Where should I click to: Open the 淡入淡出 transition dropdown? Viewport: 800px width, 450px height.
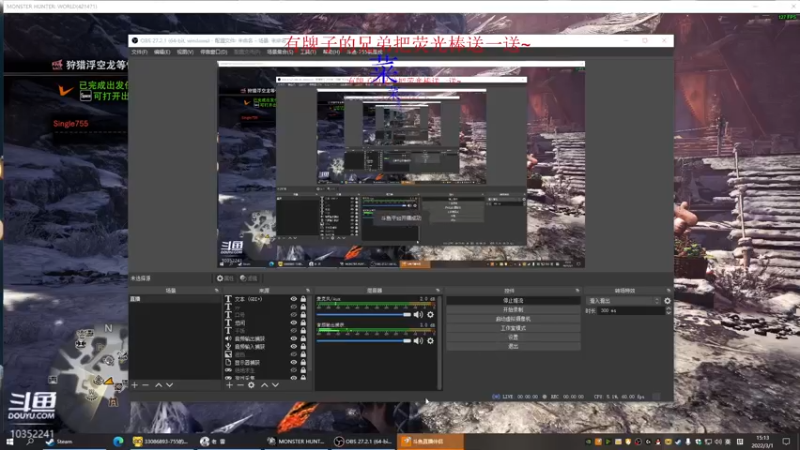tap(623, 301)
